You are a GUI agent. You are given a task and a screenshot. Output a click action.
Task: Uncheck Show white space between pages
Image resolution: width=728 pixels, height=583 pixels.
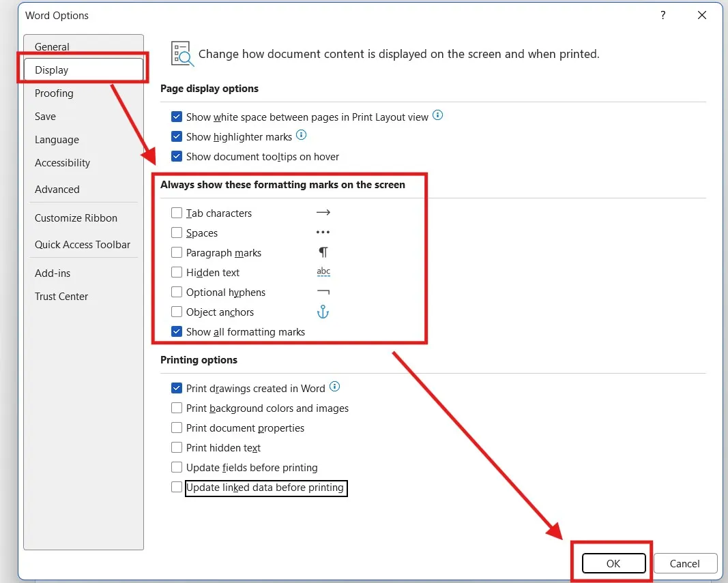coord(177,117)
